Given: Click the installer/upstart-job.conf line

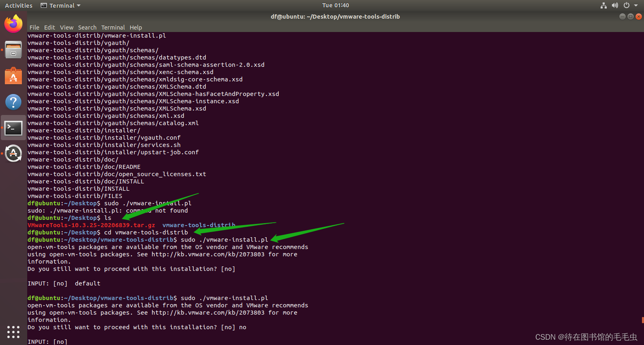Looking at the screenshot, I should pos(113,152).
